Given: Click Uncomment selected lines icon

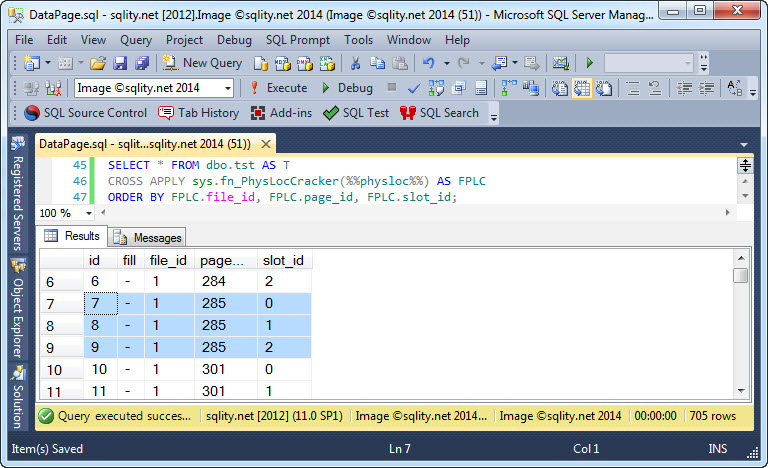Looking at the screenshot, I should [655, 89].
